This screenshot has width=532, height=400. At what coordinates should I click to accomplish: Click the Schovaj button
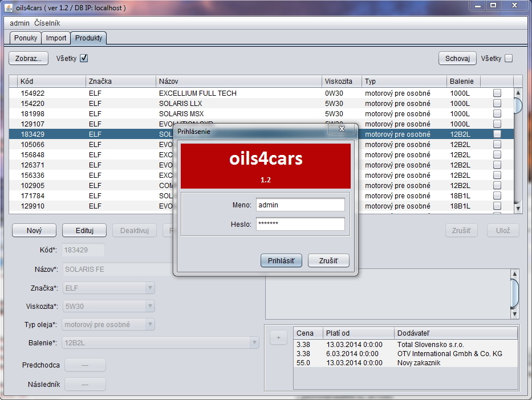point(457,58)
